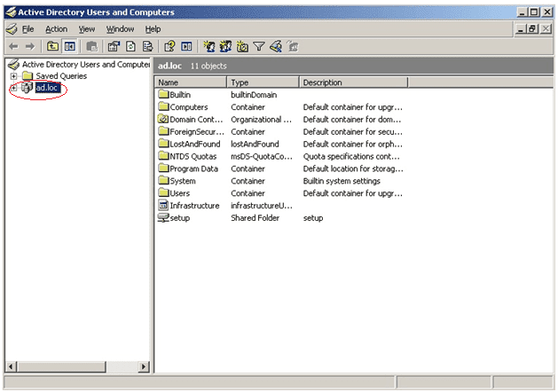Create a new organizational unit icon
558x392 pixels.
(x=242, y=46)
